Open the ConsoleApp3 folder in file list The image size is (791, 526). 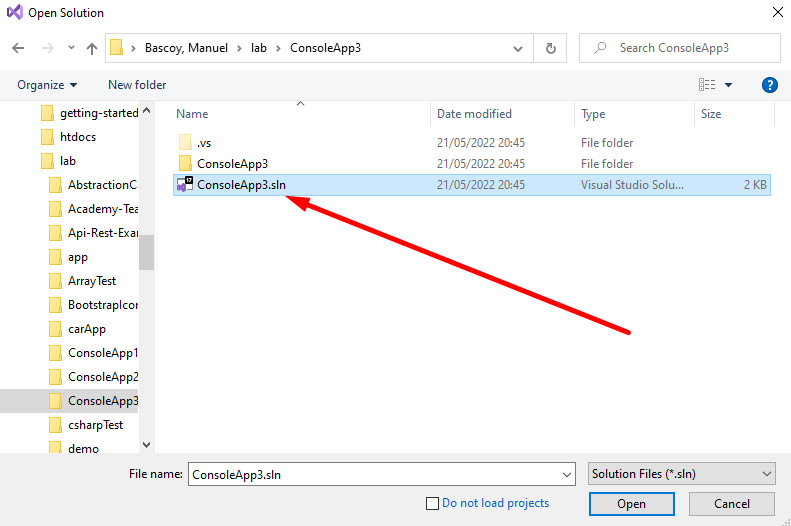pos(231,164)
